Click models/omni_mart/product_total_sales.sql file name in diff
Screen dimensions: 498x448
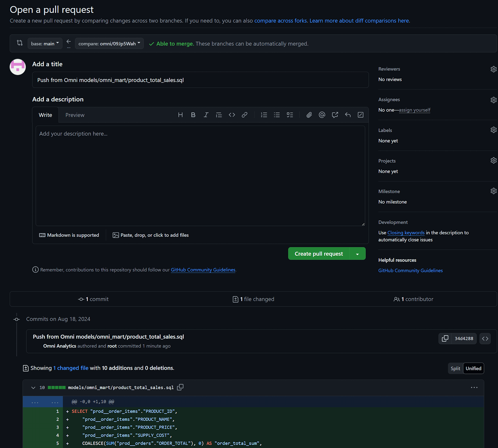[x=121, y=388]
